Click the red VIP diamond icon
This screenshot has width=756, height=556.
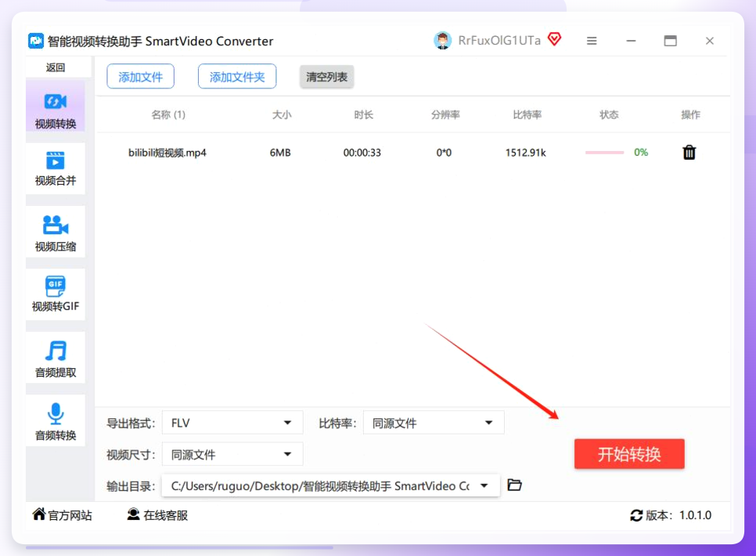click(554, 39)
